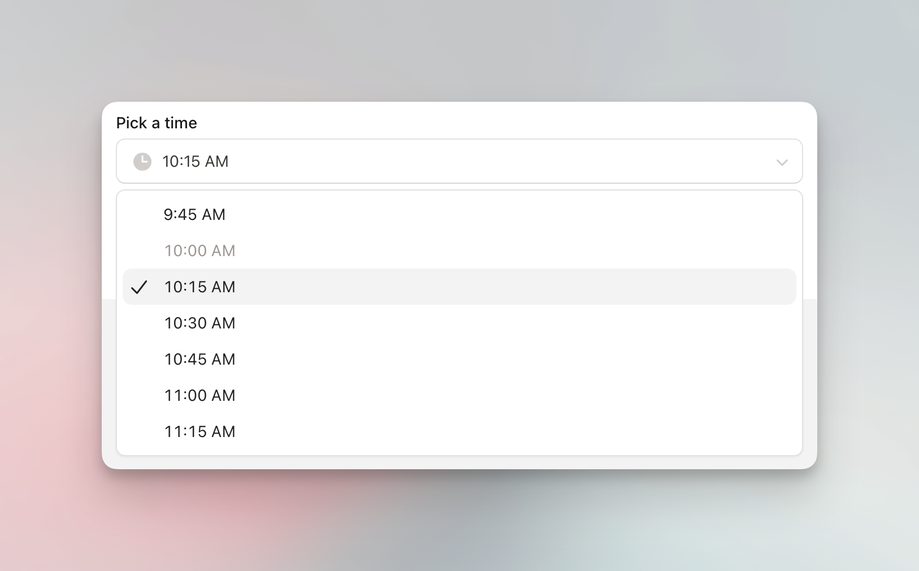This screenshot has width=919, height=571.
Task: Click the time field showing 10:15 AM
Action: [460, 161]
